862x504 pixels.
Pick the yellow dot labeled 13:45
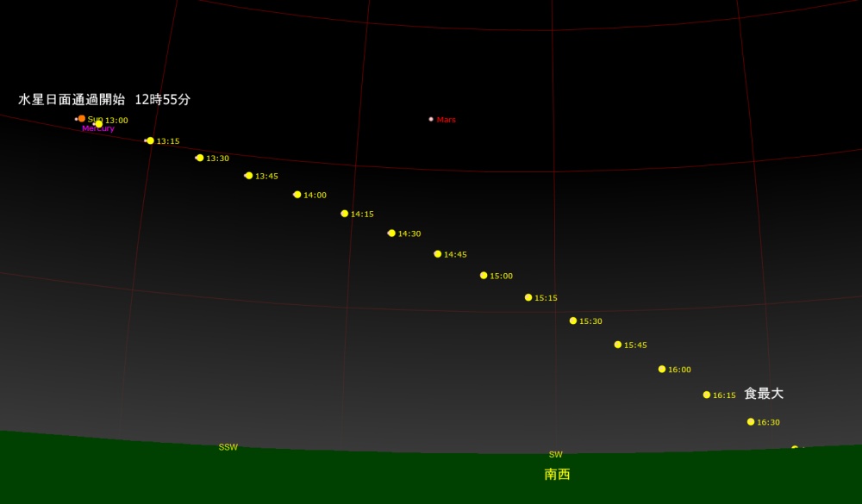tap(249, 176)
